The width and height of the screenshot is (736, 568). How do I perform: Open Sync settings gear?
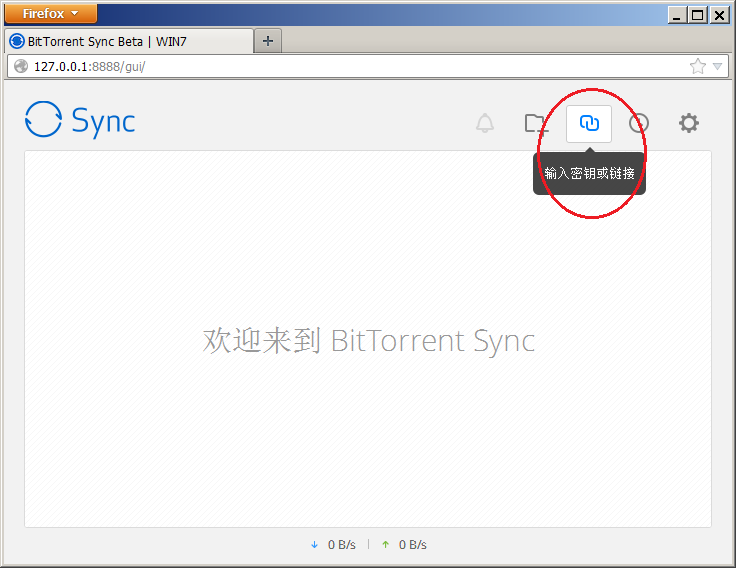(x=689, y=123)
